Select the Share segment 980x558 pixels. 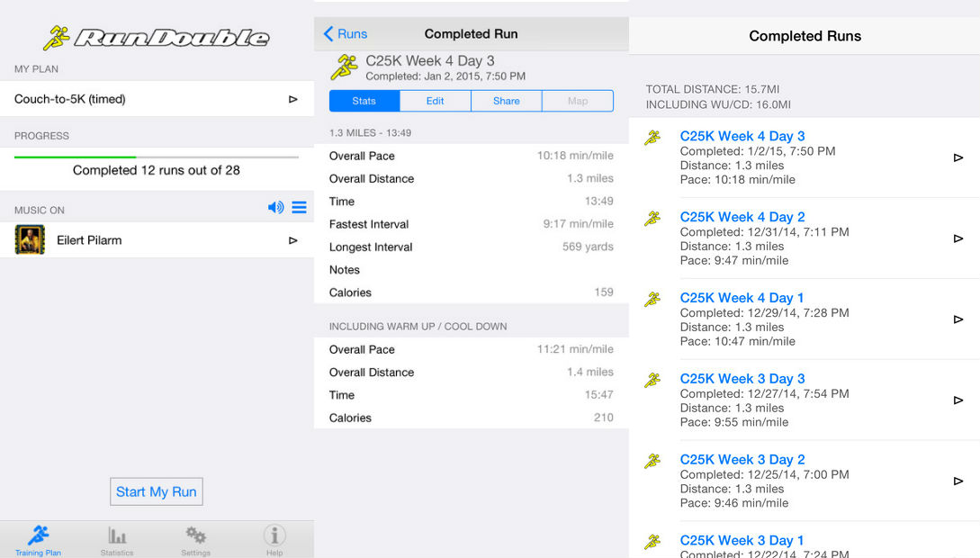[507, 101]
